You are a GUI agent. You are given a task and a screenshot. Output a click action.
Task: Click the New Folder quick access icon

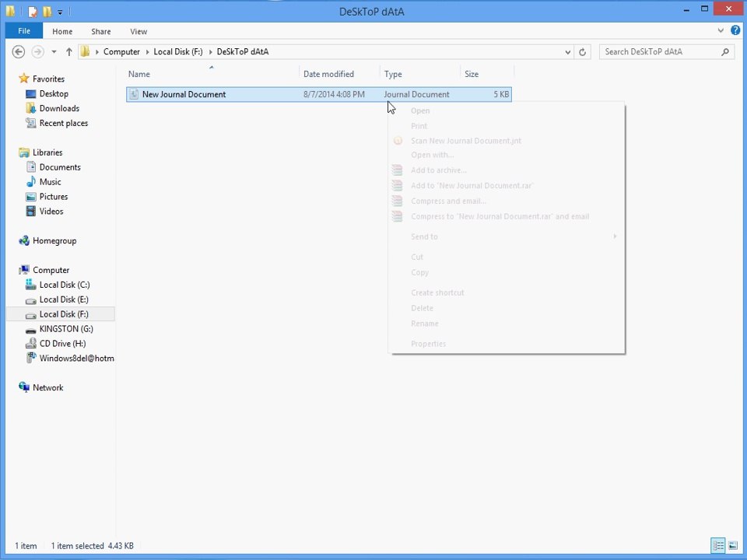click(47, 12)
